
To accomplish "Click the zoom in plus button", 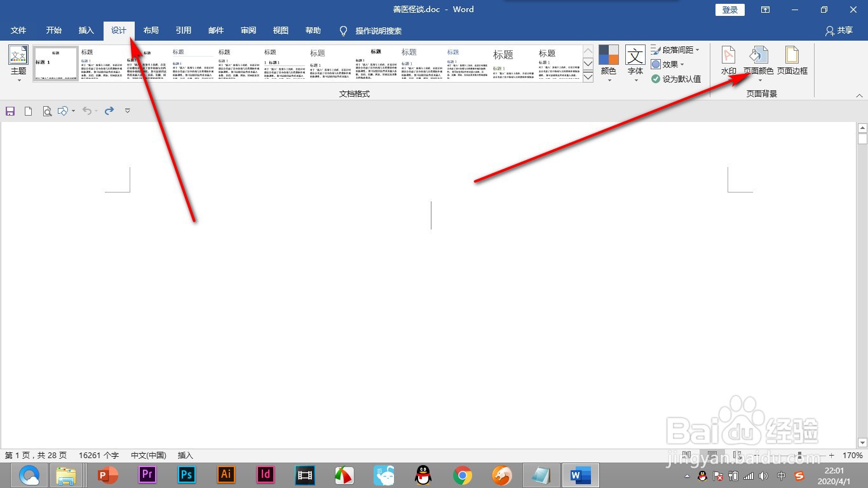I will [831, 456].
